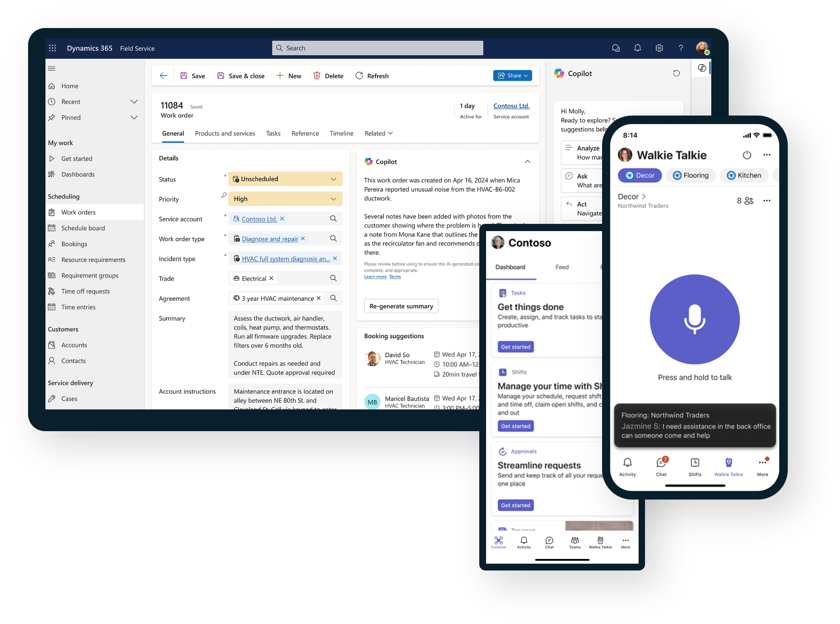Select Work orders in the Scheduling sidebar
840x624 pixels.
(x=79, y=212)
